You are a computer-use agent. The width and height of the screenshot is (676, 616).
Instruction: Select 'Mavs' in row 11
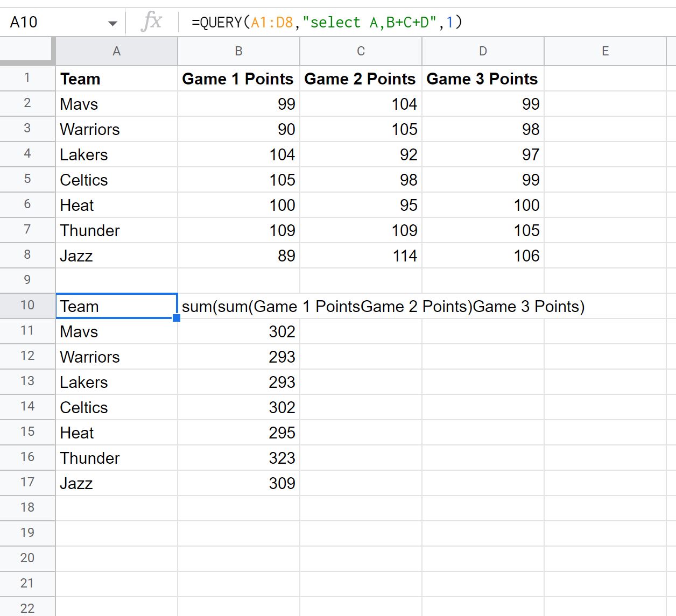116,331
